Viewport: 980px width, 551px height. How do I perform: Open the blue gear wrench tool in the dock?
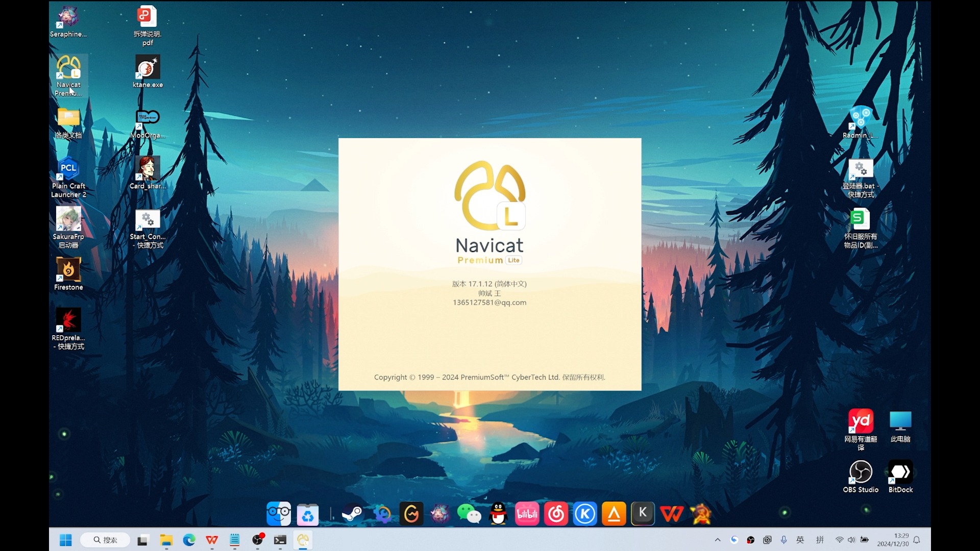tap(382, 514)
